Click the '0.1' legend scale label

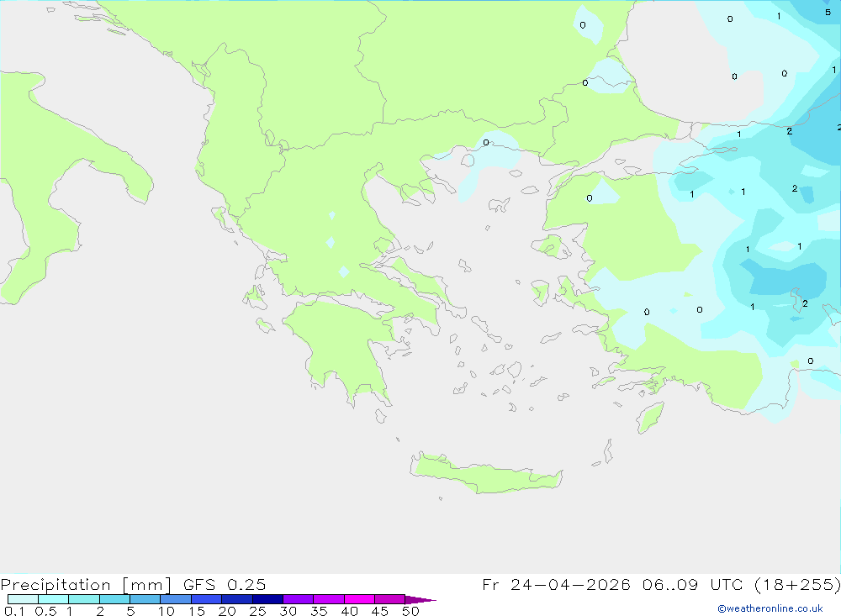(x=14, y=611)
